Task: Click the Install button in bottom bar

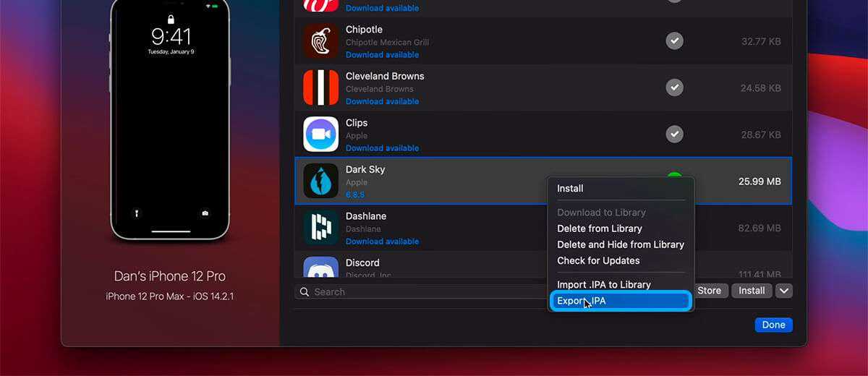Action: tap(752, 291)
